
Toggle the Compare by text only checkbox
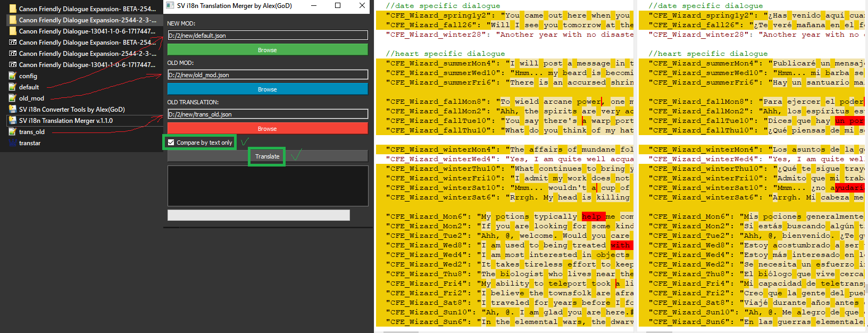[171, 143]
